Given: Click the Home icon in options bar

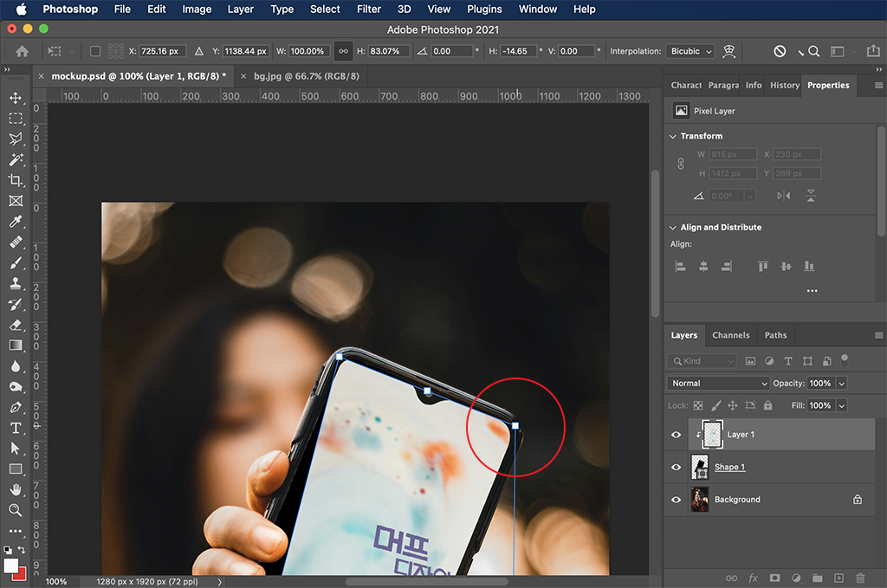Looking at the screenshot, I should [22, 51].
